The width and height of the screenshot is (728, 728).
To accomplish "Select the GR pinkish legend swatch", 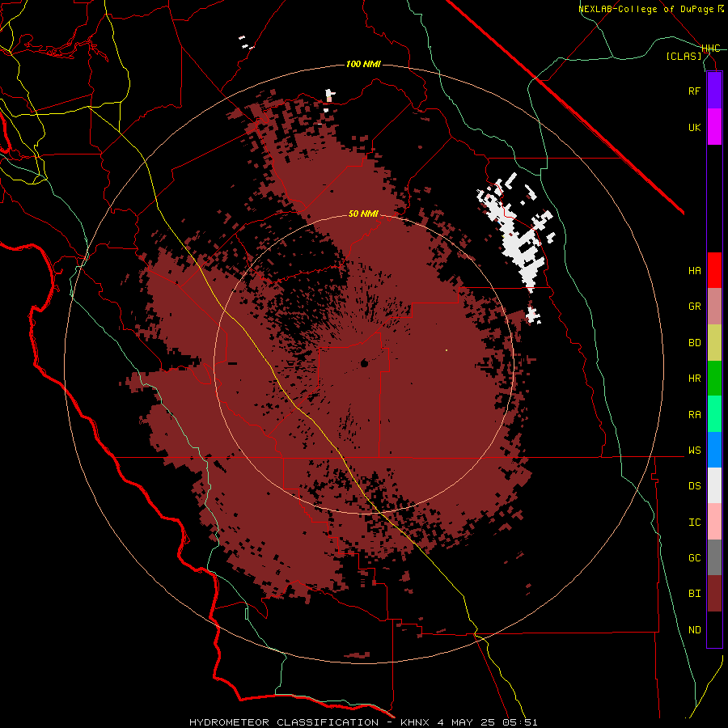I will pyautogui.click(x=714, y=307).
